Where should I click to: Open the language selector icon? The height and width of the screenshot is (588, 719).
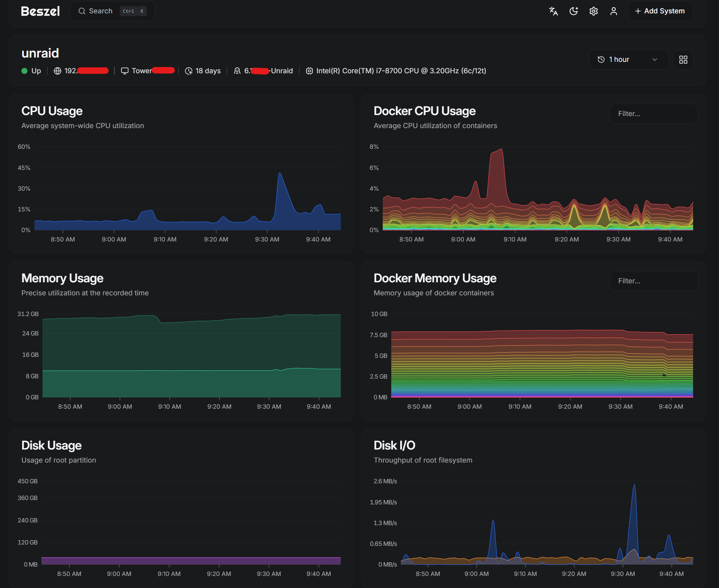(553, 11)
